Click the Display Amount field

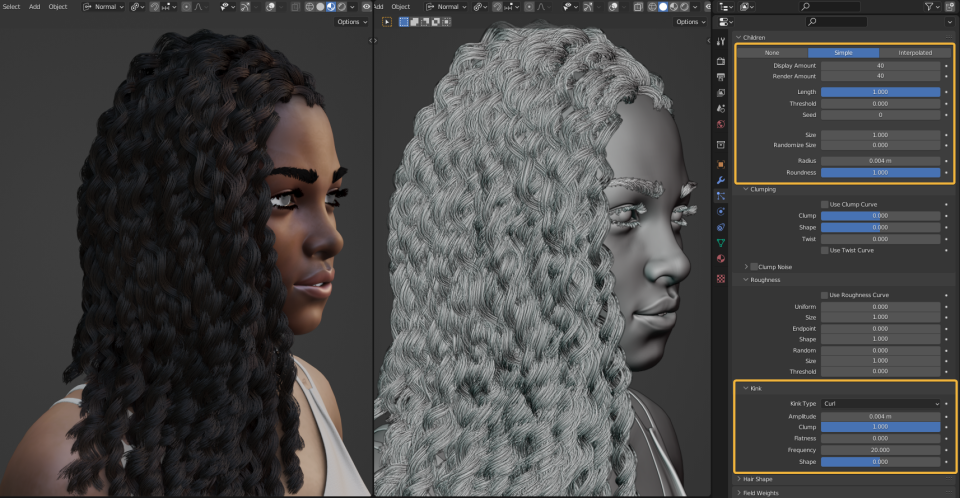[x=880, y=66]
